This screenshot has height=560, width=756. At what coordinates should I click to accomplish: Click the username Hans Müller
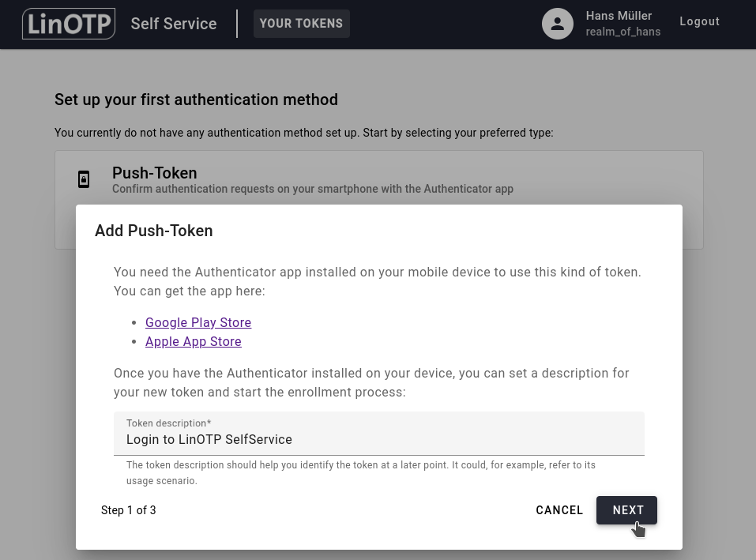click(619, 15)
